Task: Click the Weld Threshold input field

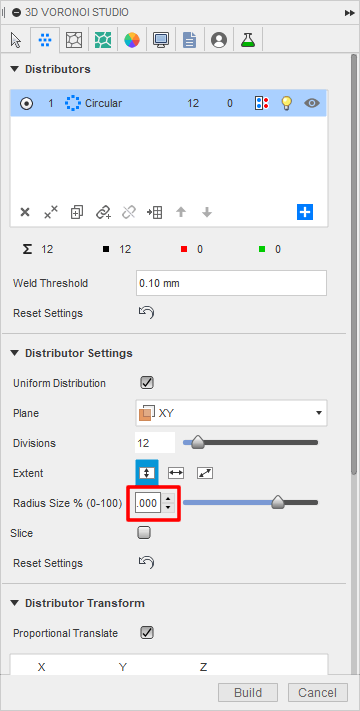Action: coord(231,283)
